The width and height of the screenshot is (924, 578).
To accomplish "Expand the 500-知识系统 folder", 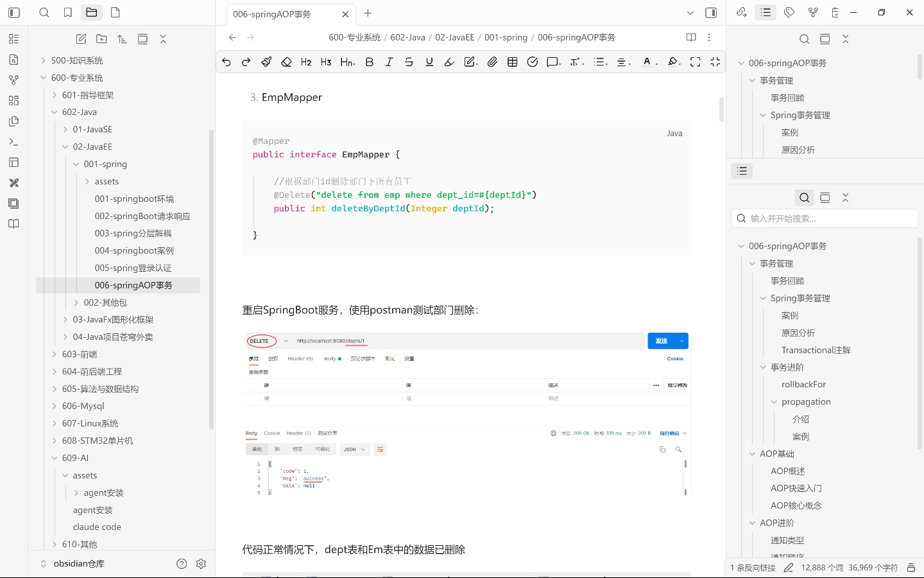I will coord(44,60).
